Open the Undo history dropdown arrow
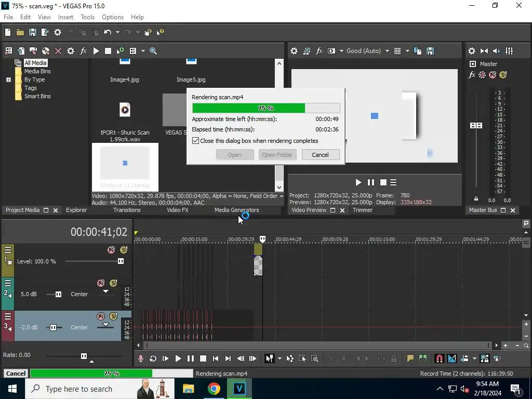This screenshot has height=399, width=532. [x=117, y=32]
